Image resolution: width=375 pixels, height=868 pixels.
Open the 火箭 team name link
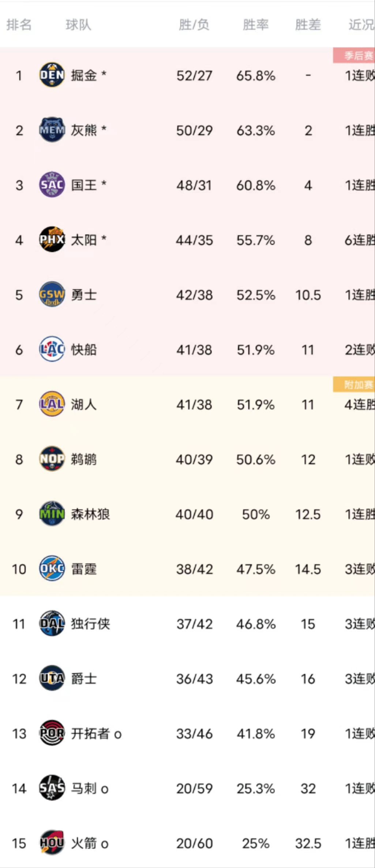pos(84,843)
